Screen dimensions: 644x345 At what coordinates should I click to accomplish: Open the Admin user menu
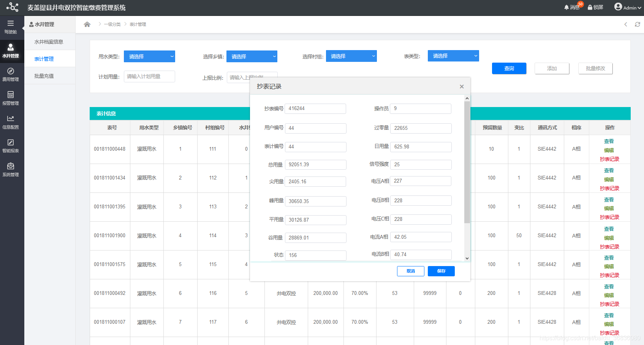click(x=628, y=7)
